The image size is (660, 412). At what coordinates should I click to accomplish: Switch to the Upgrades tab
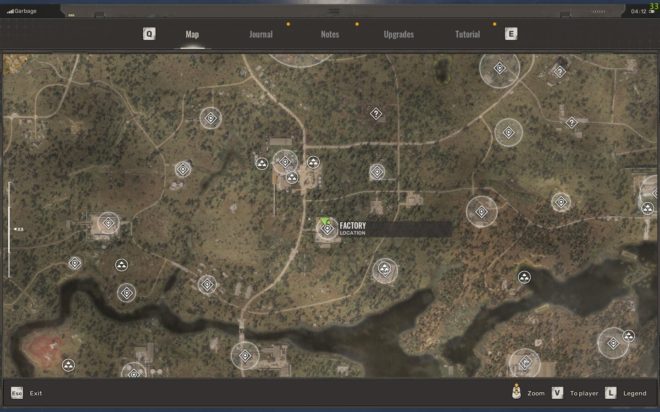399,35
